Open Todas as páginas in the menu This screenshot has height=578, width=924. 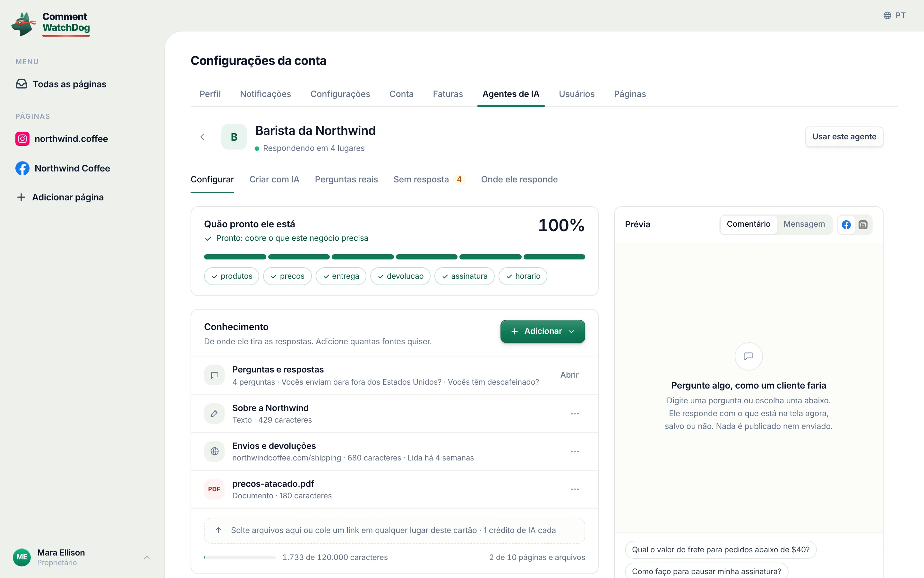[x=61, y=84]
